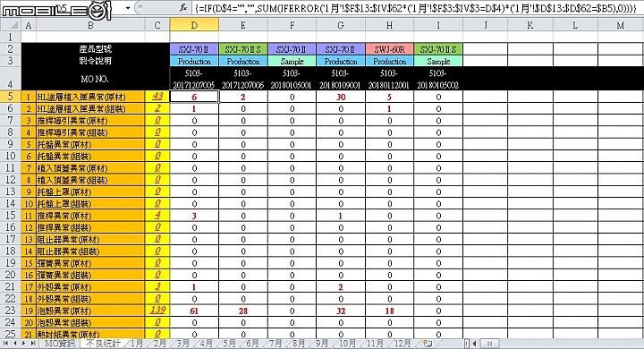Select column D header
The height and width of the screenshot is (349, 644).
(x=194, y=25)
